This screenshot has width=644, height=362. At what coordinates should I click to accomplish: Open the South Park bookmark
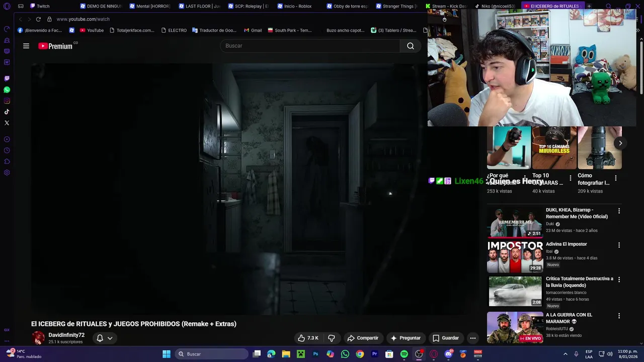click(x=289, y=30)
